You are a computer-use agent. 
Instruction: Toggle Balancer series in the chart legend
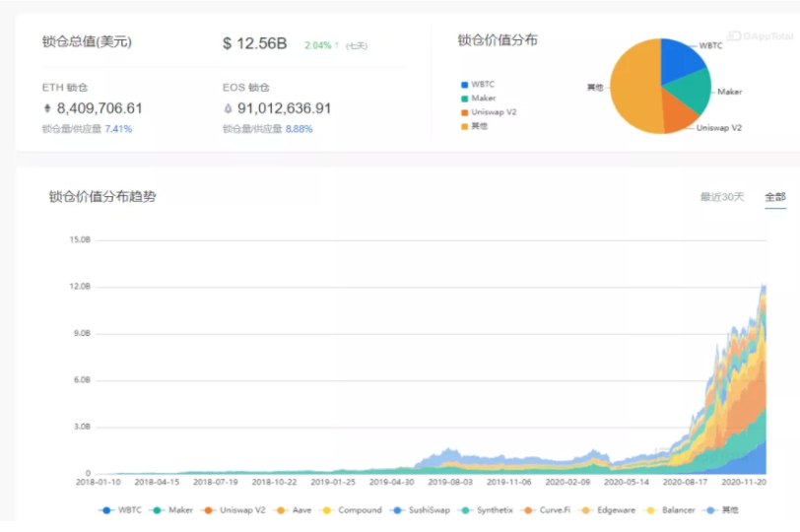[x=670, y=510]
